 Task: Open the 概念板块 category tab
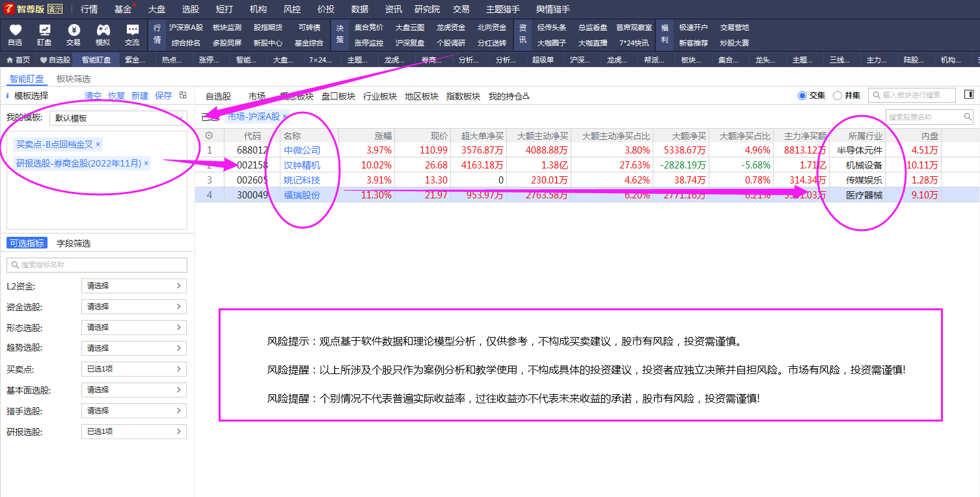click(297, 96)
